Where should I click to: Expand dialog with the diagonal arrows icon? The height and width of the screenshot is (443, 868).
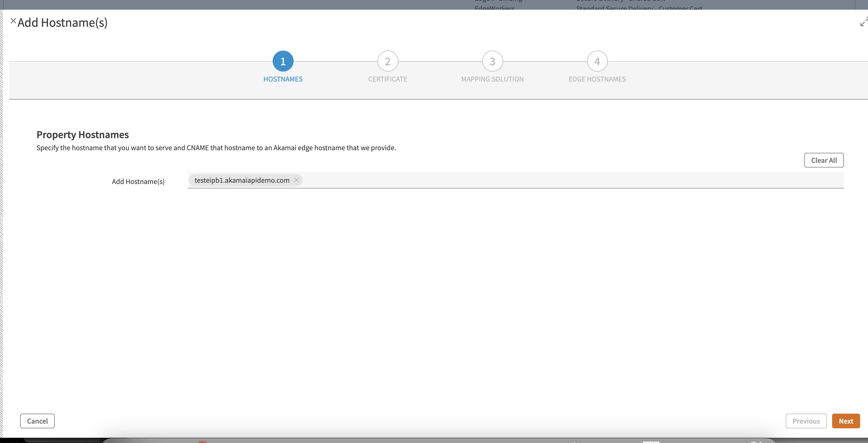coord(864,22)
